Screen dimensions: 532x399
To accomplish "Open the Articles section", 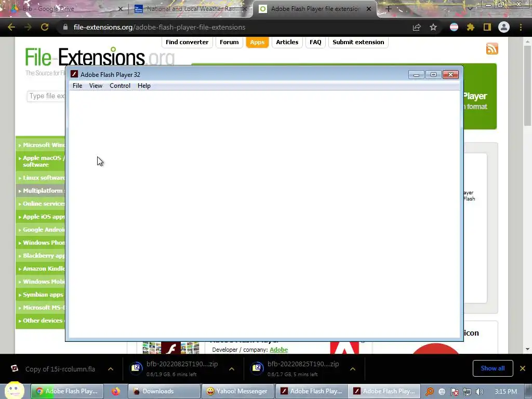I will tap(287, 42).
